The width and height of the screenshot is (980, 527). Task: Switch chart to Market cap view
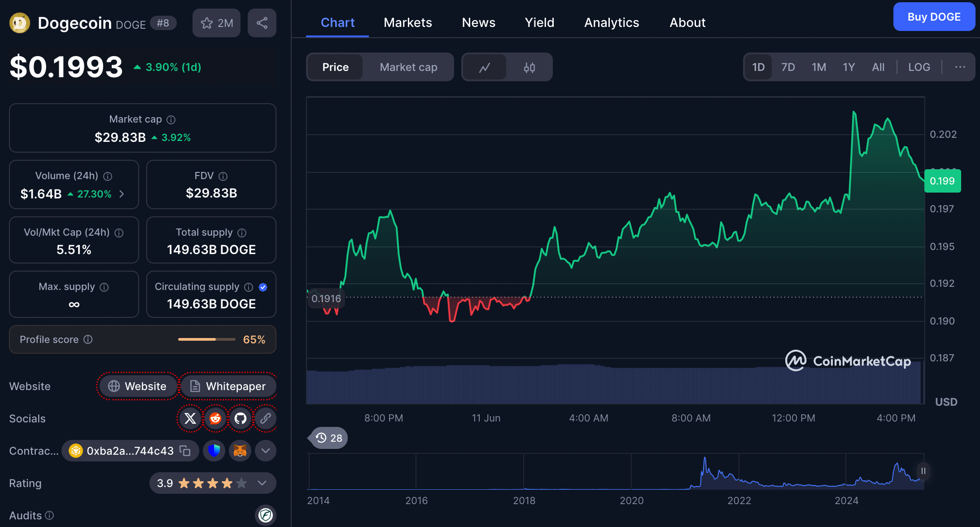pos(408,67)
